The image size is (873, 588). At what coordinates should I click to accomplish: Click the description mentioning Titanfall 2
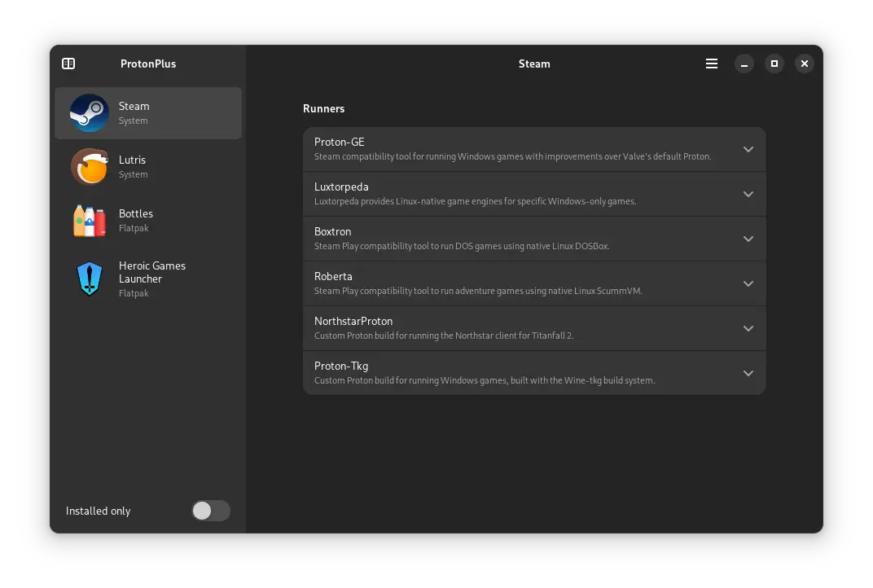444,336
